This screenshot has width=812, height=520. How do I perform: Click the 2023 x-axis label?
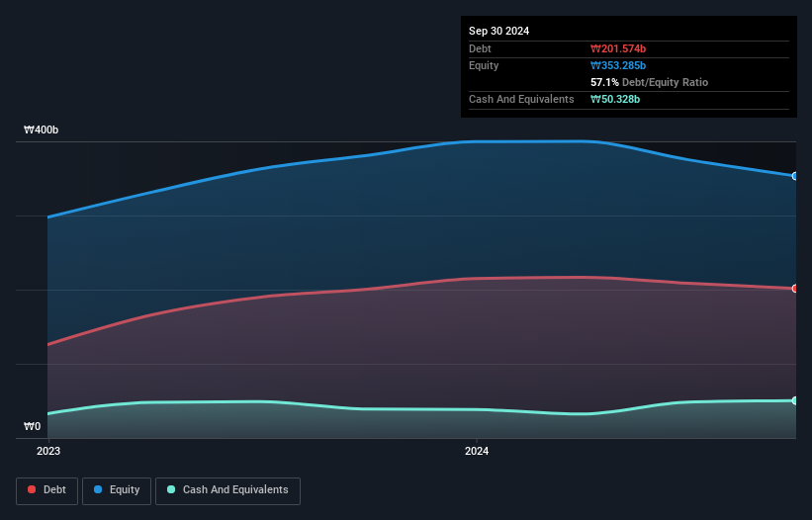click(x=48, y=451)
